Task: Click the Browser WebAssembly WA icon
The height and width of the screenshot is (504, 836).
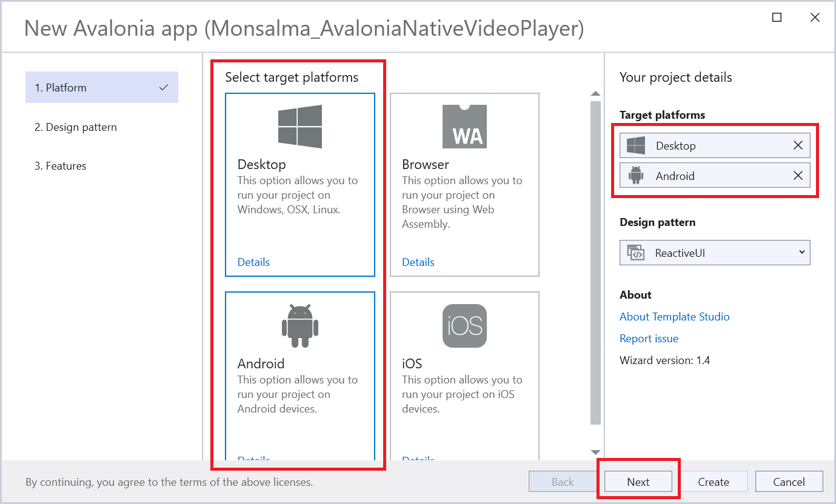Action: pyautogui.click(x=464, y=126)
